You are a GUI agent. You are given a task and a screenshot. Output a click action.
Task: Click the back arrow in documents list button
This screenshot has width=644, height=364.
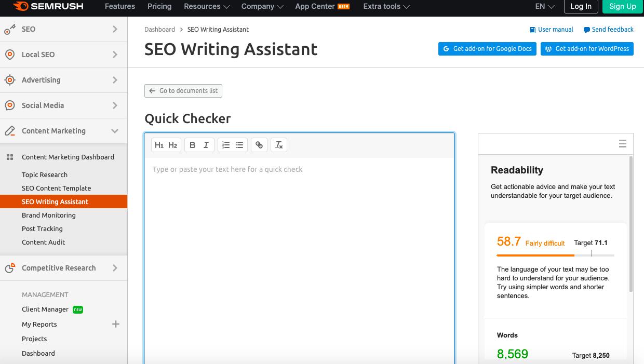152,91
